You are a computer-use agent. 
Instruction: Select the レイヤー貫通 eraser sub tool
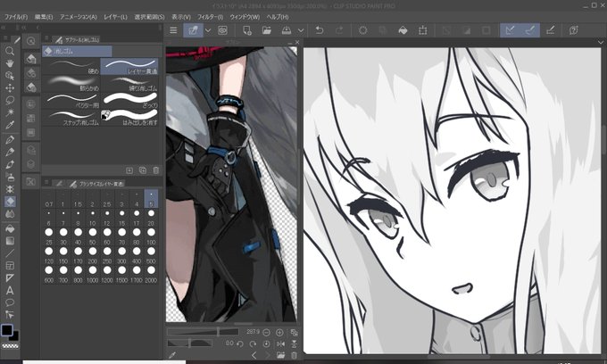(x=129, y=66)
